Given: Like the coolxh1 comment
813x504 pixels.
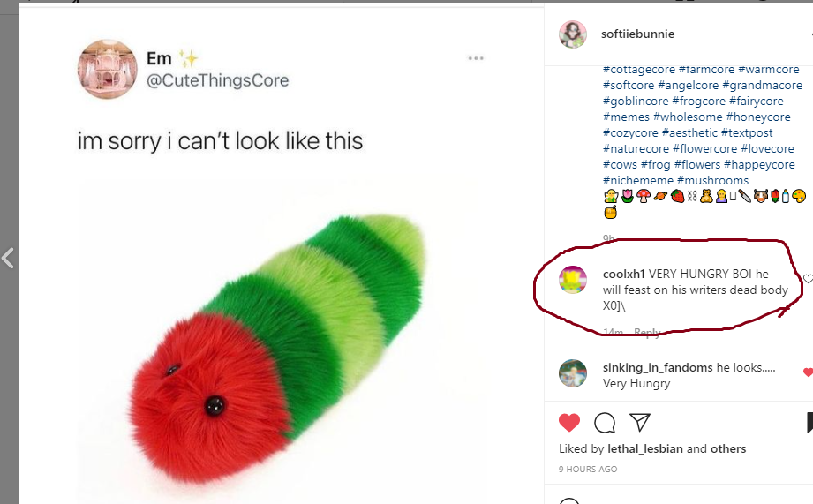Looking at the screenshot, I should coord(807,279).
